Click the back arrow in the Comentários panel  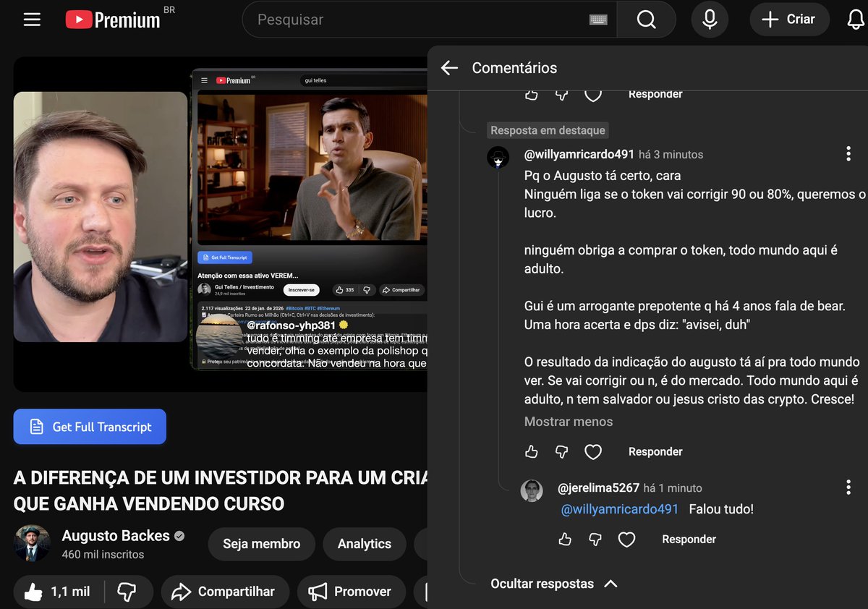[x=448, y=68]
